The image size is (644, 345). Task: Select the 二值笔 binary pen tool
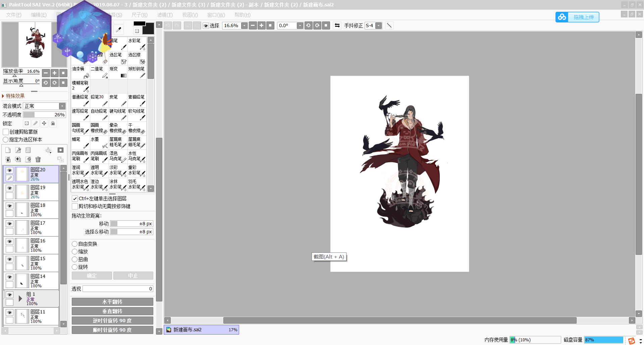(x=99, y=72)
